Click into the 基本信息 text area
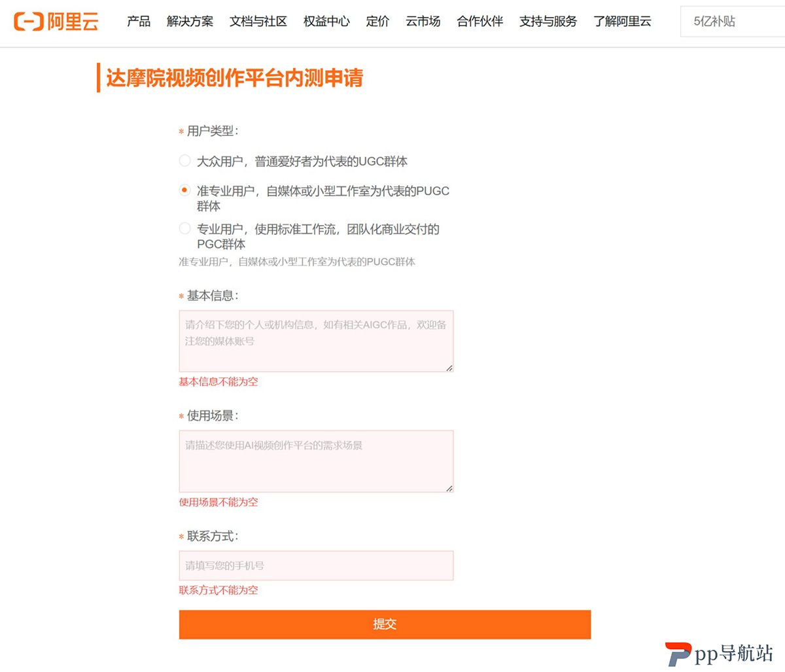 point(316,342)
